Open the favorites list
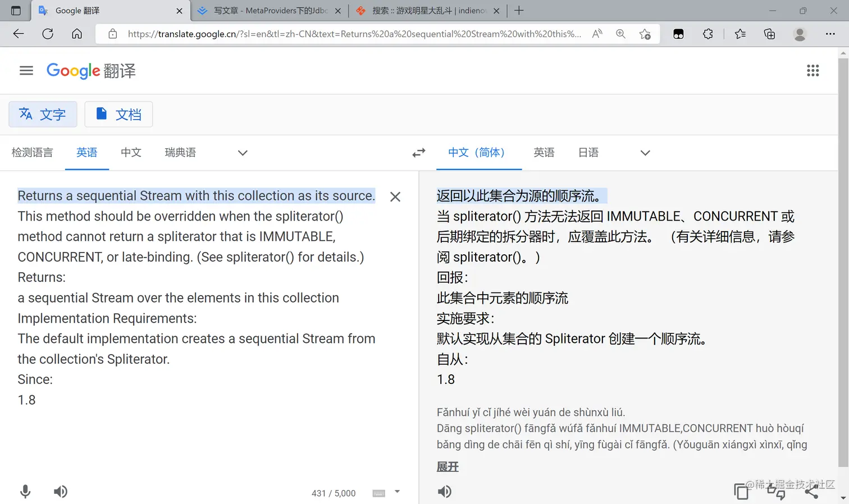This screenshot has width=849, height=504. click(x=740, y=34)
